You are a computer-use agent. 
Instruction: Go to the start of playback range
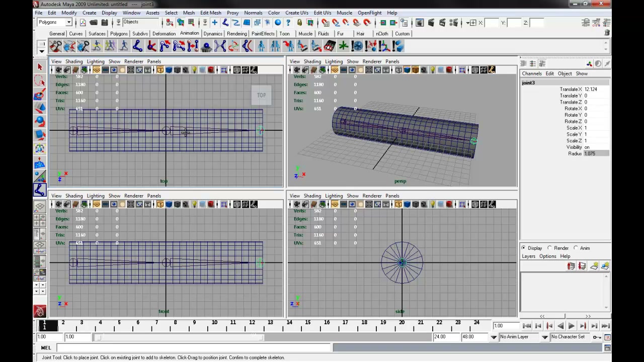point(527,326)
